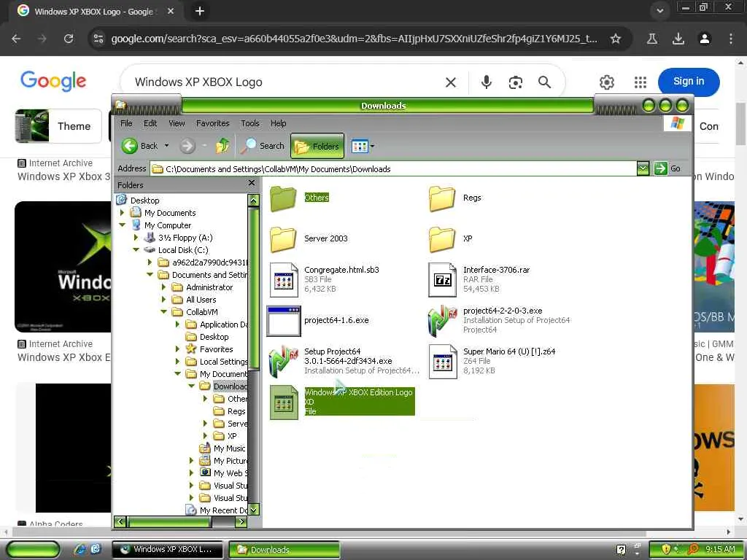Go up one folder level icon

222,146
